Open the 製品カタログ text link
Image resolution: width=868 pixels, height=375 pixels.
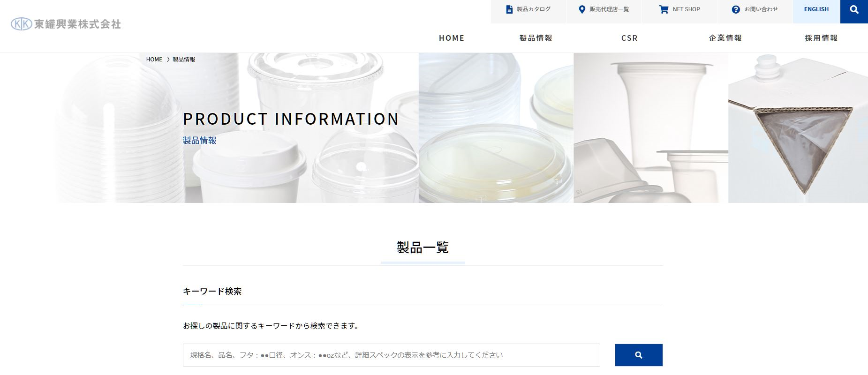coord(534,9)
